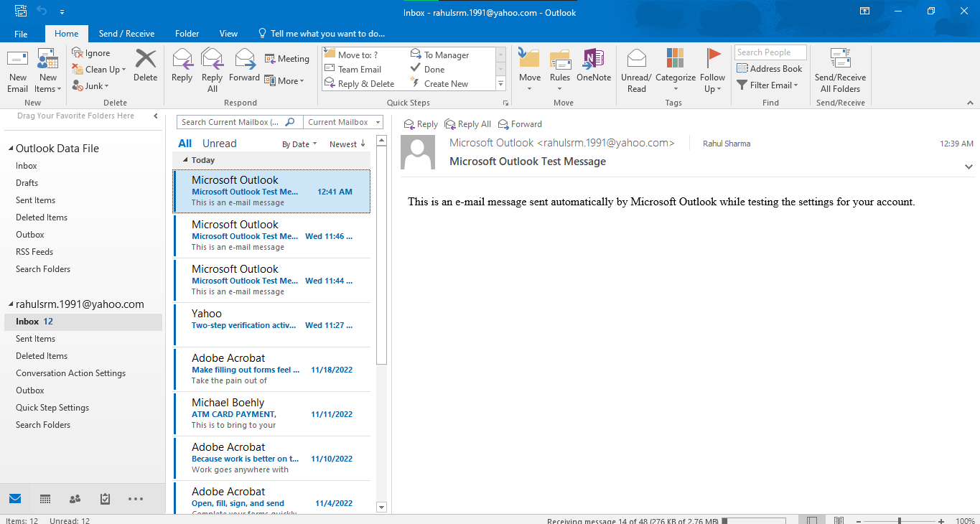Image resolution: width=980 pixels, height=524 pixels.
Task: Open the Current Mailbox scope dropdown
Action: (x=343, y=123)
